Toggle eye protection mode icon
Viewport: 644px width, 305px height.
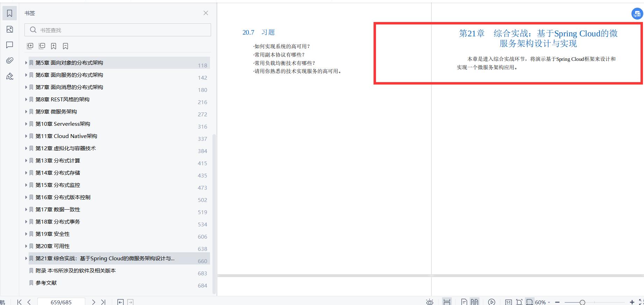tap(430, 302)
